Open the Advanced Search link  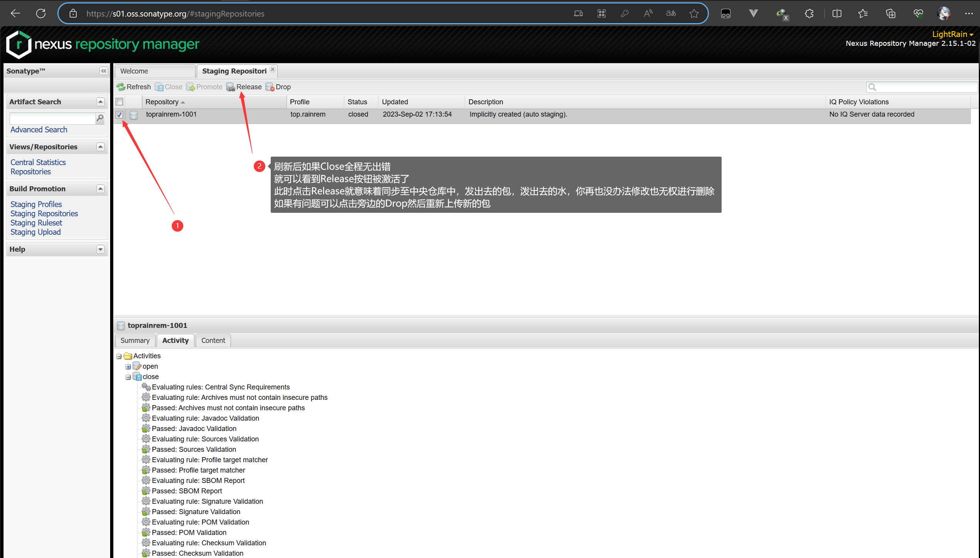click(39, 130)
